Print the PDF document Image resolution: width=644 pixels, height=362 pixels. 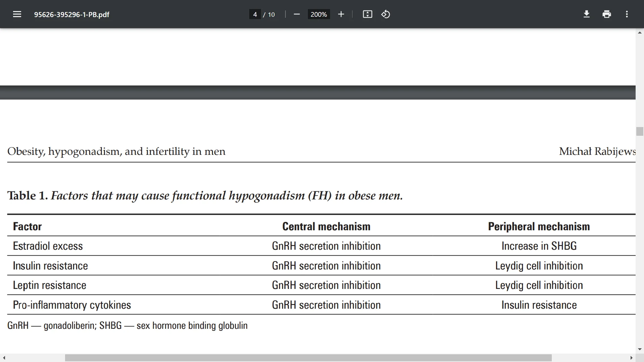point(607,14)
